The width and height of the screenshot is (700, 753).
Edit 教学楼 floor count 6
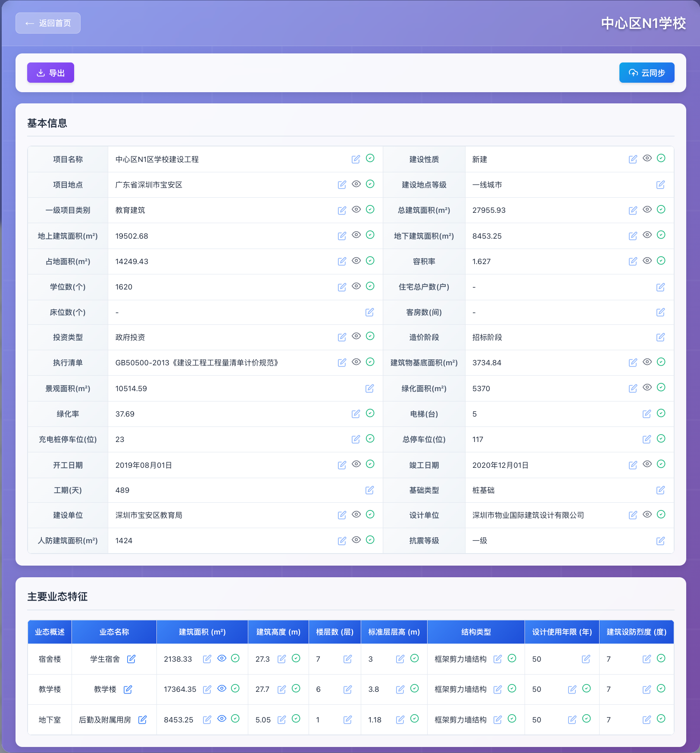click(347, 689)
